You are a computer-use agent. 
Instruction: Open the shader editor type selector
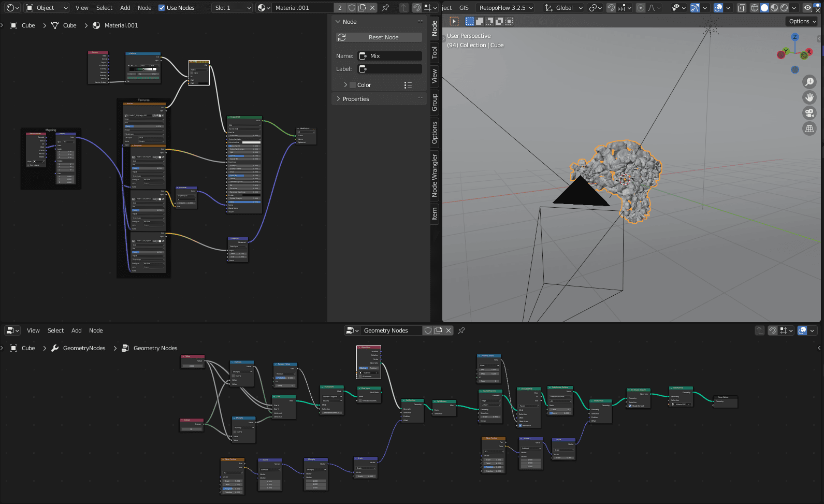[12, 8]
